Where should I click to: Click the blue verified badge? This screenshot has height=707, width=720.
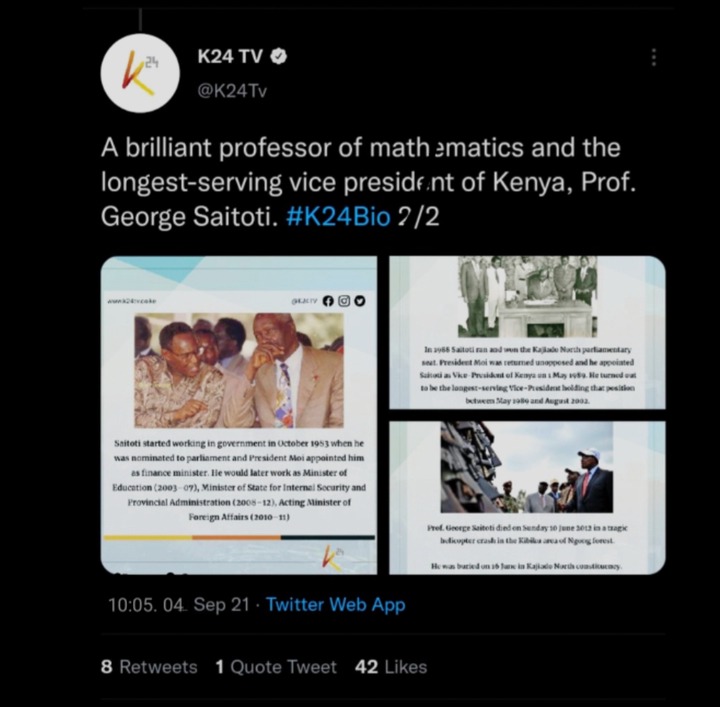pos(279,56)
